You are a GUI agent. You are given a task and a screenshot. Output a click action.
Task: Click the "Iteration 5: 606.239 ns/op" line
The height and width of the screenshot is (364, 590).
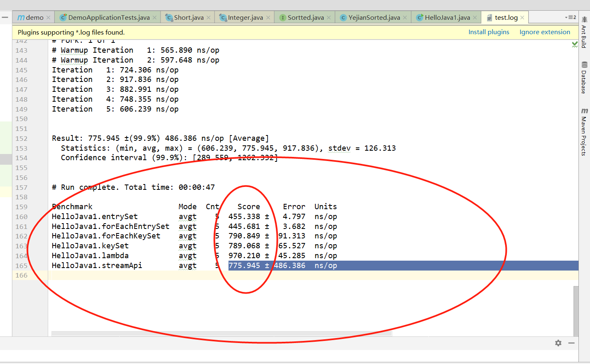[115, 109]
